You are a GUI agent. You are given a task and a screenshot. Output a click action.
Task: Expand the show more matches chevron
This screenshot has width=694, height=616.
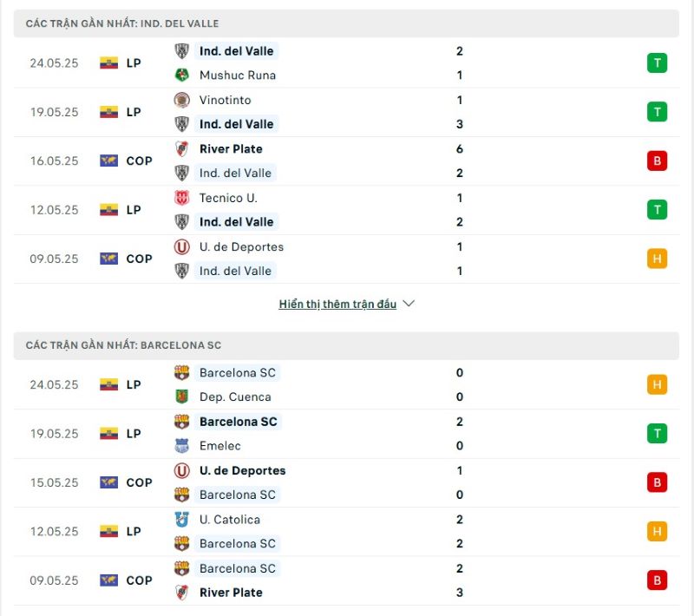[409, 304]
